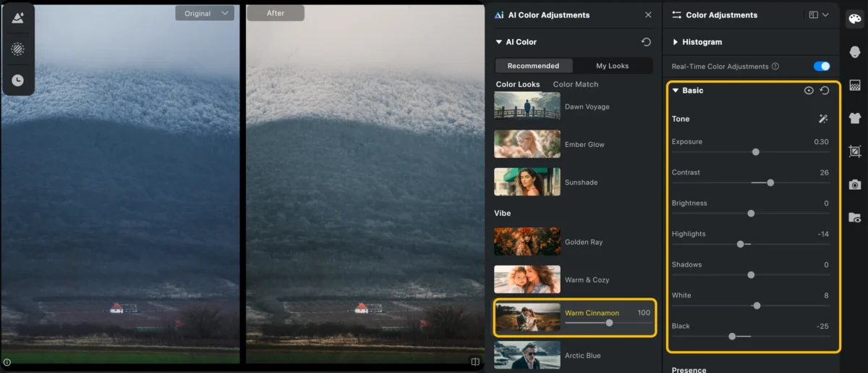Click the After label button
Screen dimensions: 868x373
[276, 13]
